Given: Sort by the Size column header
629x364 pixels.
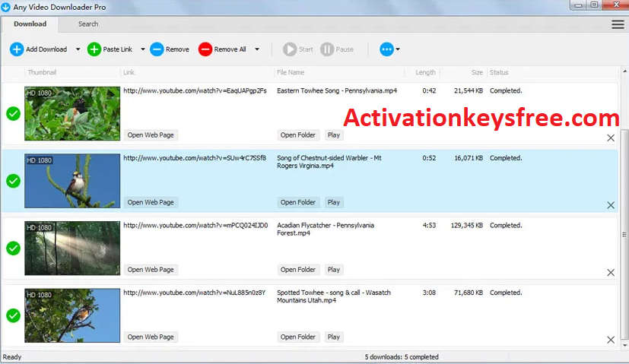Looking at the screenshot, I should click(477, 72).
